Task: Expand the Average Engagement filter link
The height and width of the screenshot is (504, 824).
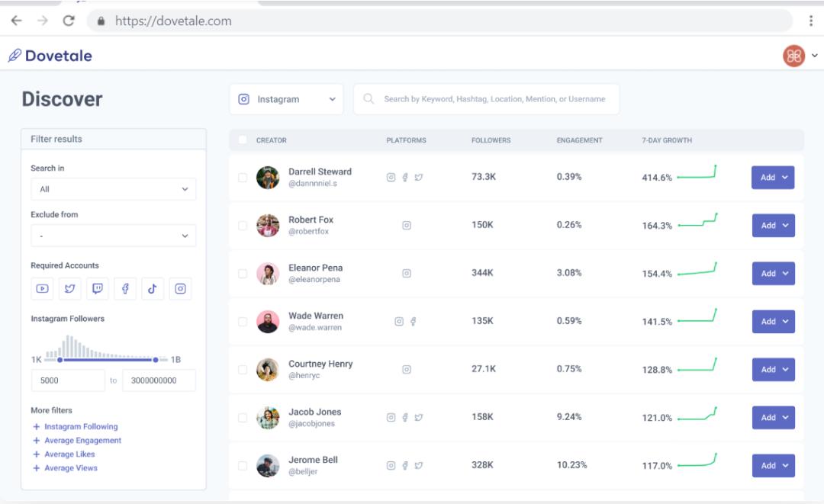Action: pos(82,441)
